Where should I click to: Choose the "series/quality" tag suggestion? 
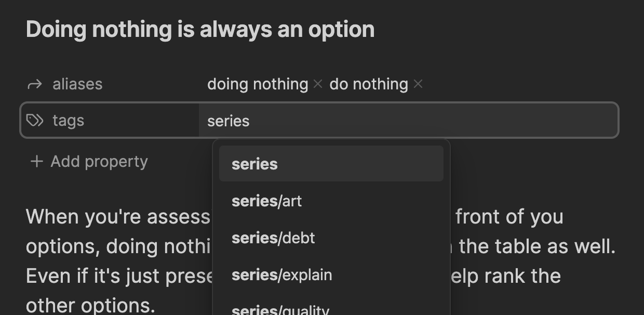coord(331,309)
